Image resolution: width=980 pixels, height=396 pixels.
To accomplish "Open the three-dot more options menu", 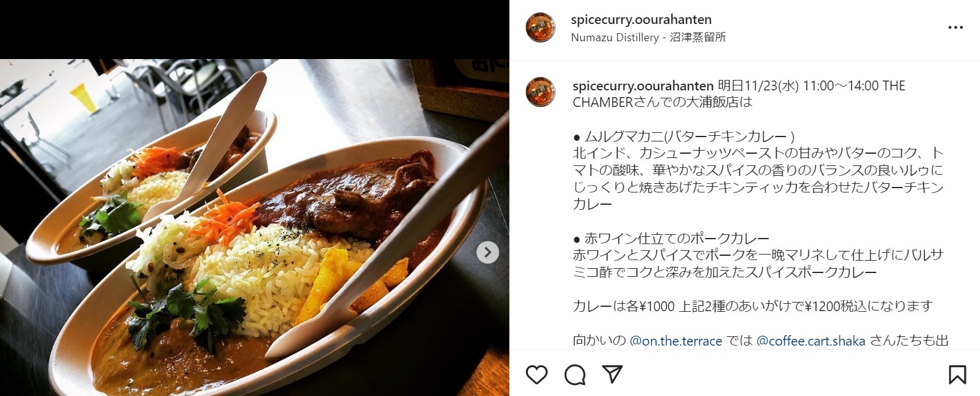I will 955,28.
